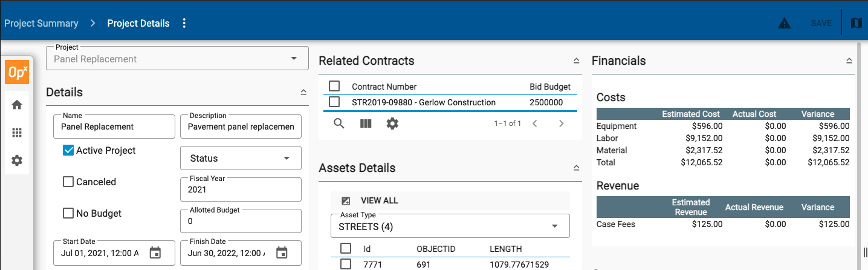
Task: Select the STR2019-09880 contract row checkbox
Action: tap(334, 102)
